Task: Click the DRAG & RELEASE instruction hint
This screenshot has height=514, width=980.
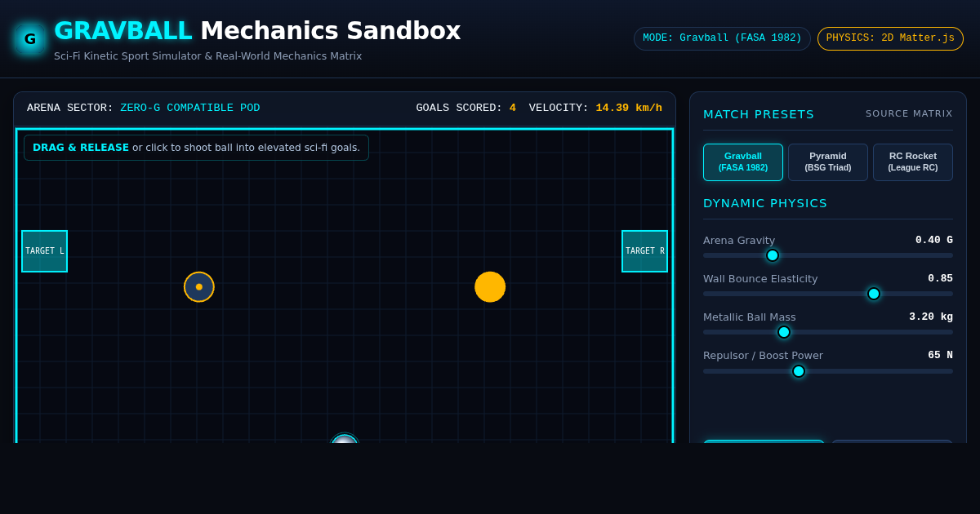Action: pos(196,148)
